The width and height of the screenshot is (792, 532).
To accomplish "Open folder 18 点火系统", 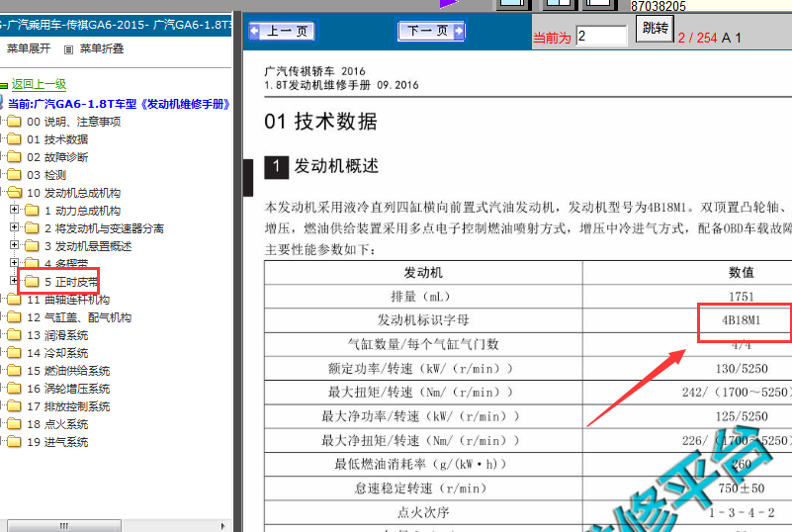I will point(57,424).
